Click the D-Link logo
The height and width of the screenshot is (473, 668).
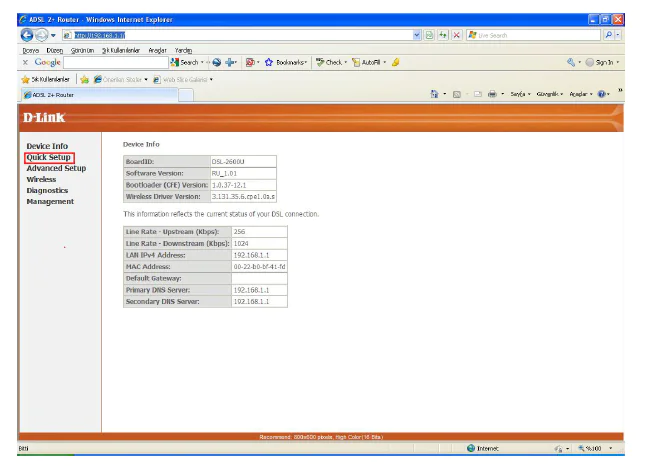tap(46, 118)
